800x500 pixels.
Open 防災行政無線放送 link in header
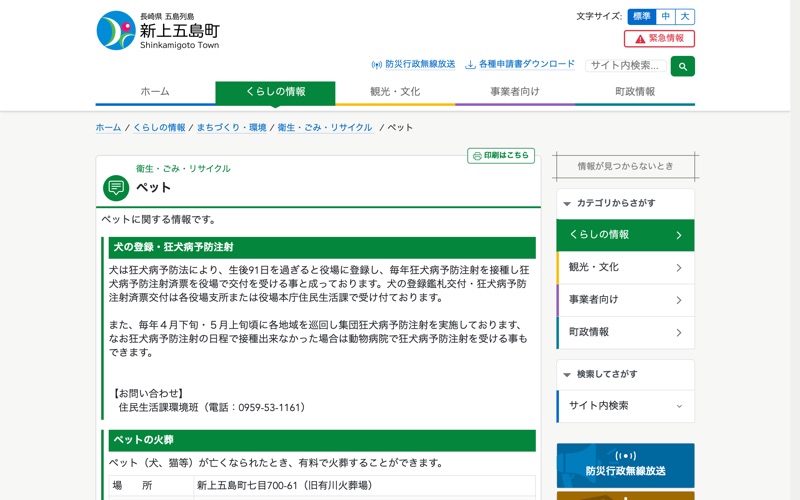point(420,64)
